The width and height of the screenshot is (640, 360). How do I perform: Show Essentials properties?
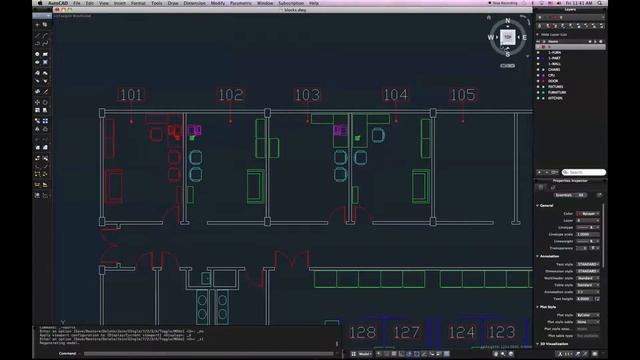pos(563,195)
